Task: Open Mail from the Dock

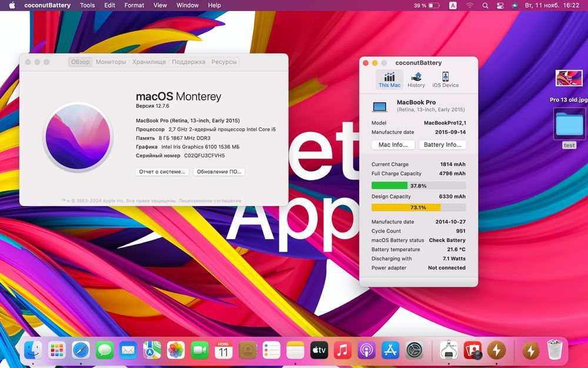Action: [x=128, y=351]
